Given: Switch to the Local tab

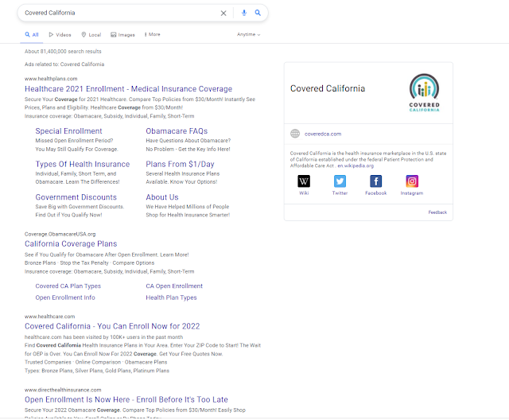Looking at the screenshot, I should pos(91,35).
